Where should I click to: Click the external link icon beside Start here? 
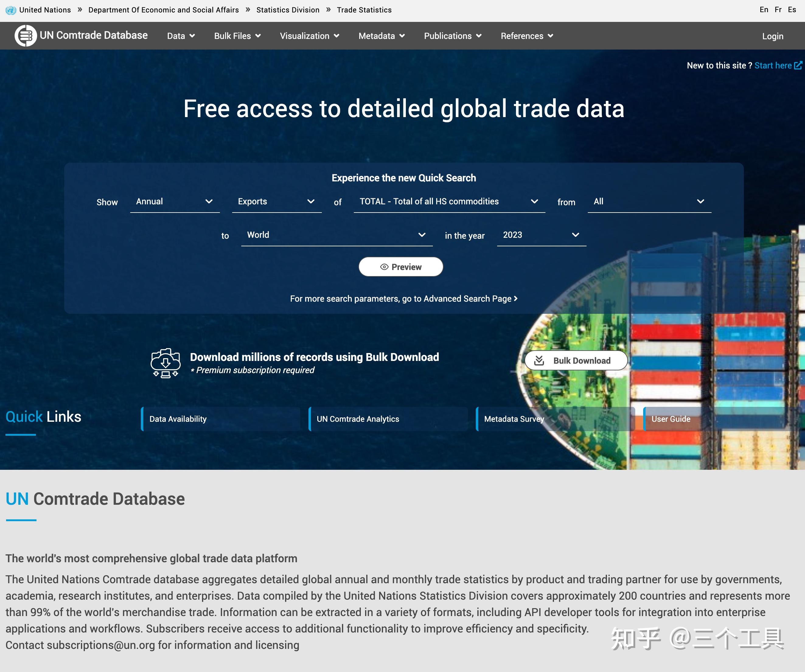click(x=798, y=65)
